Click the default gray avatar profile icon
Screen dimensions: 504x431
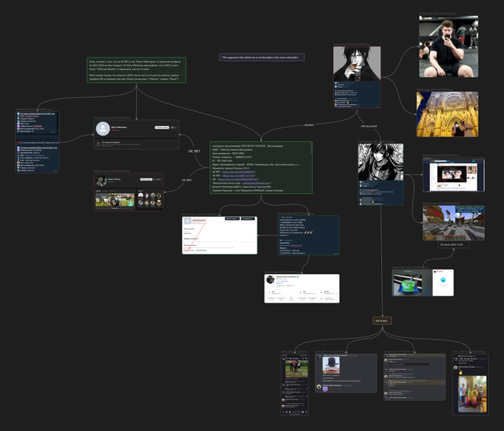coord(103,128)
